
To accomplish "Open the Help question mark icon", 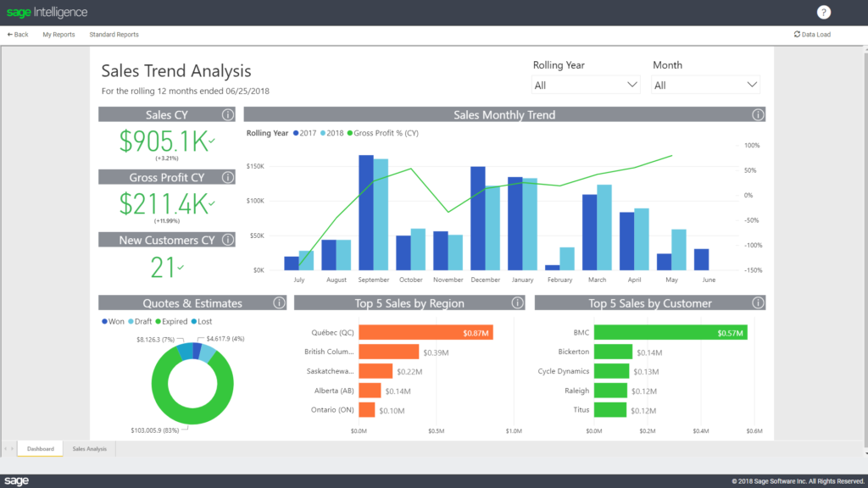I will click(823, 12).
